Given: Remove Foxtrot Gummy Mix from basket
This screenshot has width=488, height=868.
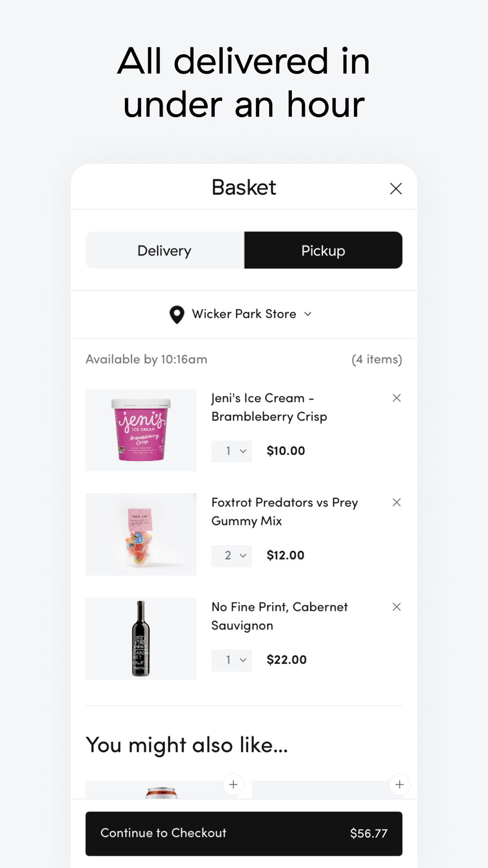Looking at the screenshot, I should pos(396,502).
